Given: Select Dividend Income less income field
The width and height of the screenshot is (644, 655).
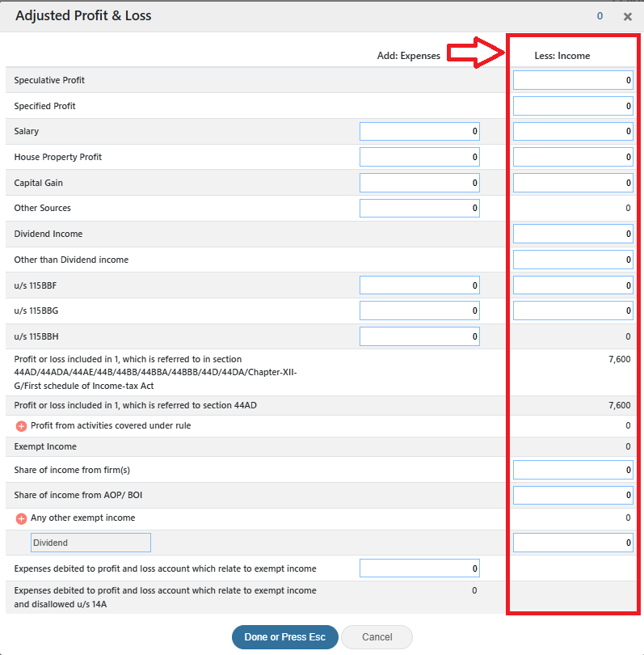Looking at the screenshot, I should [x=573, y=234].
